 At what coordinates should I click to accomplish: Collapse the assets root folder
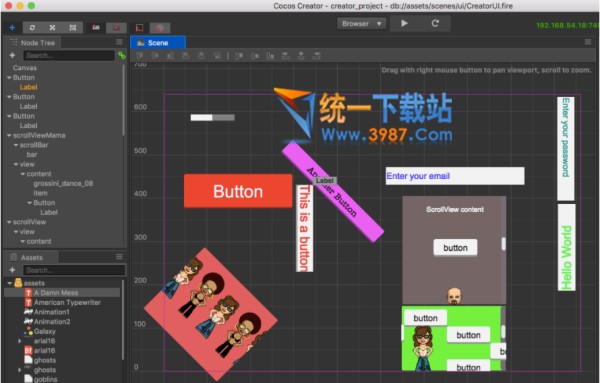click(10, 283)
